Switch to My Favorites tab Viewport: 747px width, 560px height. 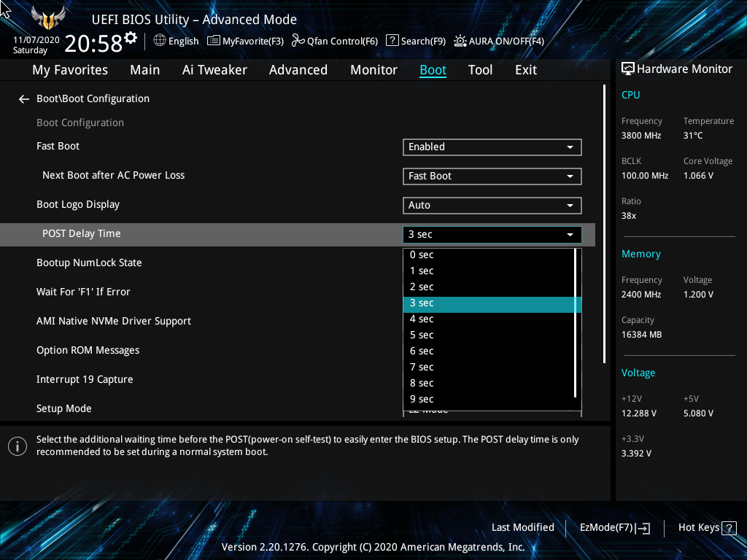[x=70, y=70]
